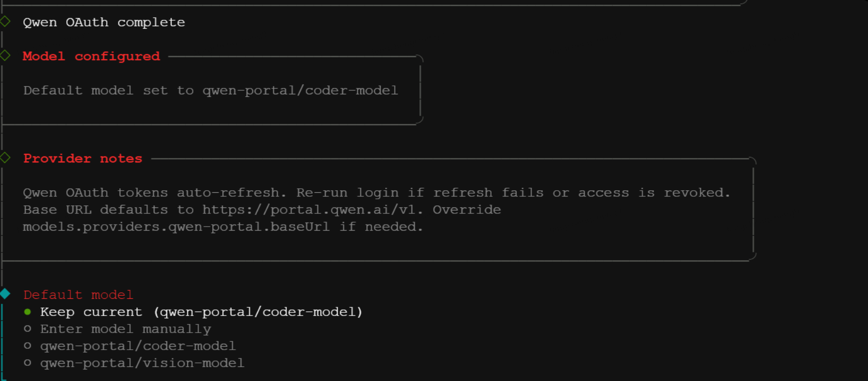
Task: Click the Qwen OAuth complete status line
Action: point(104,22)
